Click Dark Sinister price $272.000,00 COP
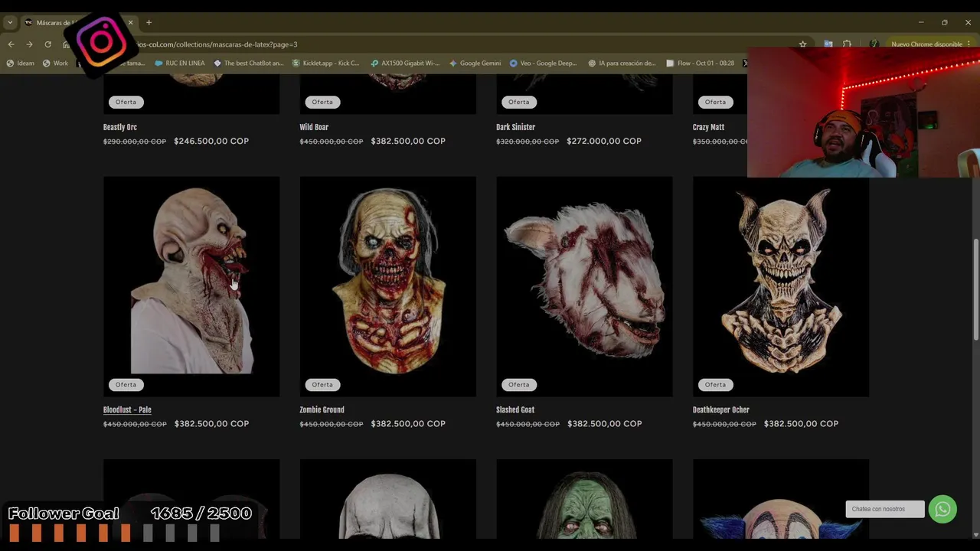Viewport: 980px width, 551px height. [604, 141]
